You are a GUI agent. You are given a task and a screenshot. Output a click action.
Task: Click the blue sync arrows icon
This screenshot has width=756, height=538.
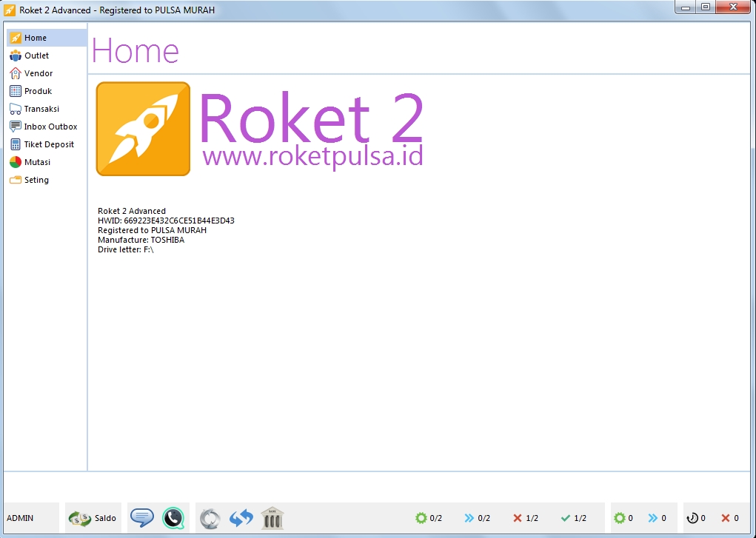click(x=241, y=518)
